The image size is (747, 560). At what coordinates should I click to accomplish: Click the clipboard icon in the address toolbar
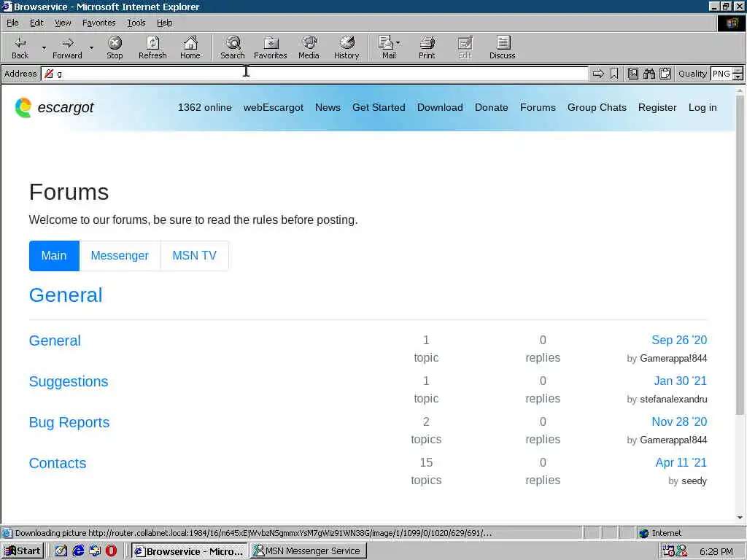pos(665,74)
